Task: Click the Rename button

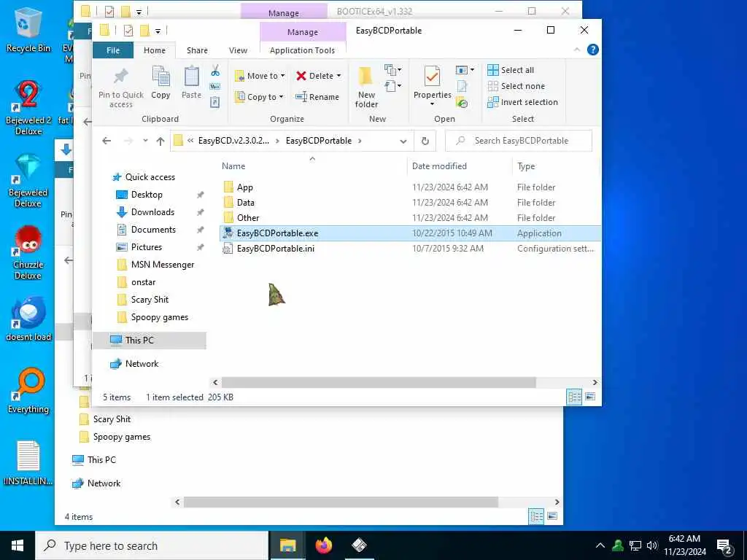Action: coord(317,97)
